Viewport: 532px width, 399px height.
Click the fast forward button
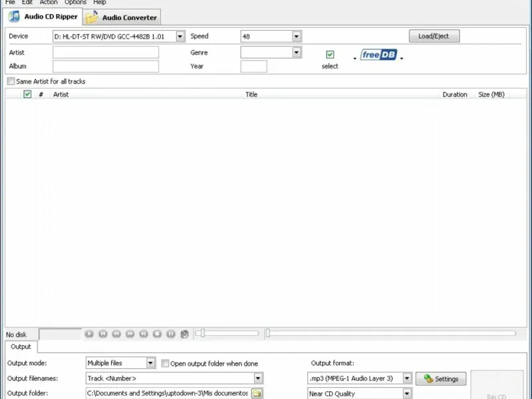click(130, 334)
